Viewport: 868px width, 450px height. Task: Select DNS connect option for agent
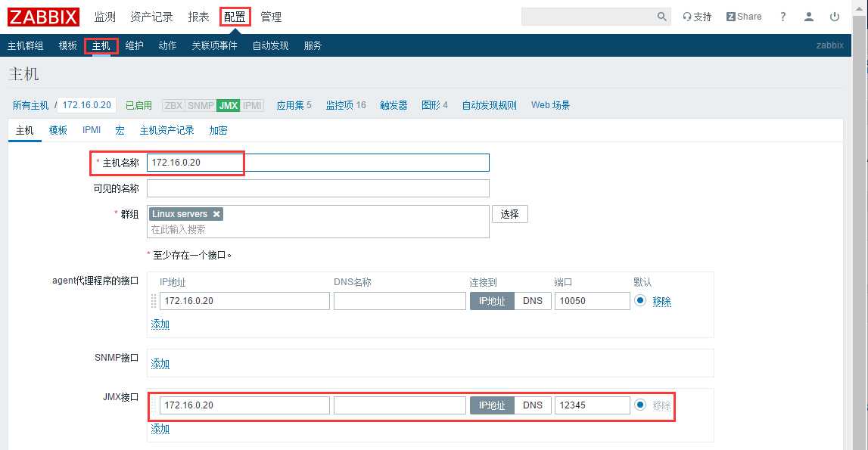coord(533,301)
